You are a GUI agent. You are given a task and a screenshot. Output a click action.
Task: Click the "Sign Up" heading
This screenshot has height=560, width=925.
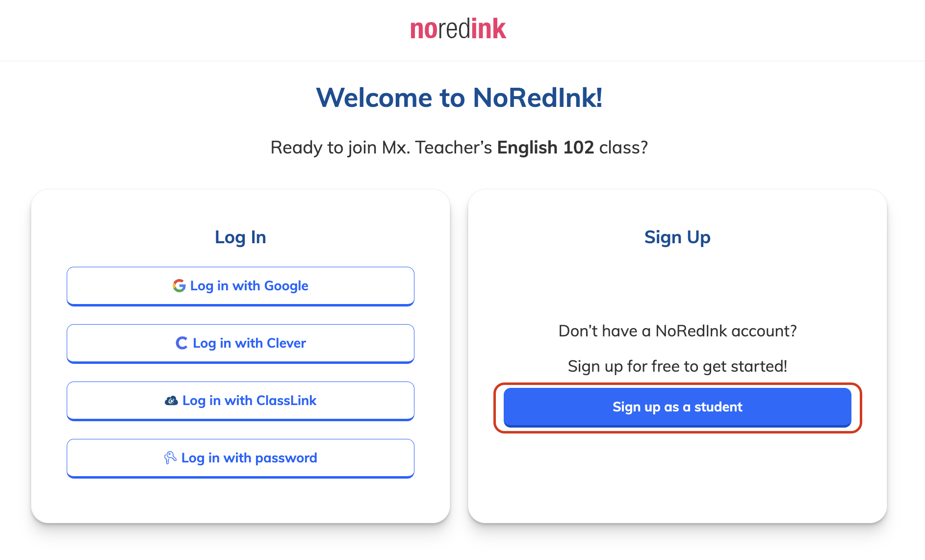click(677, 237)
